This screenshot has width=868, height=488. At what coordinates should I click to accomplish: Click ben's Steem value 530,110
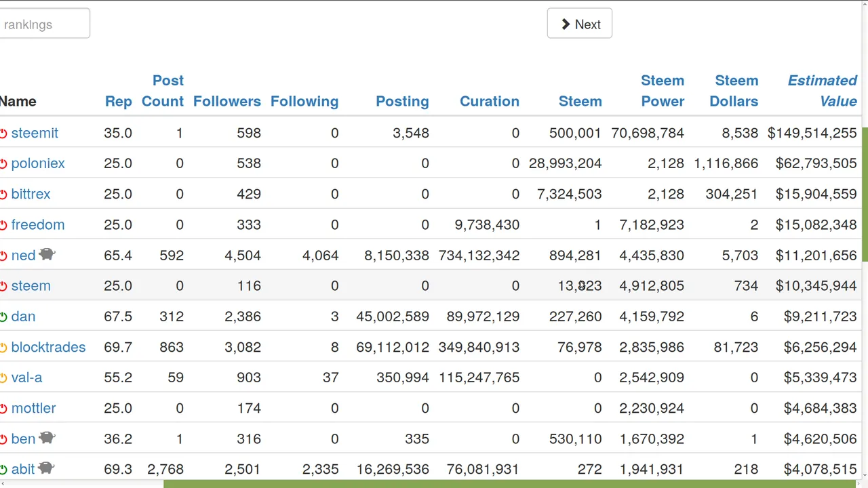coord(576,439)
